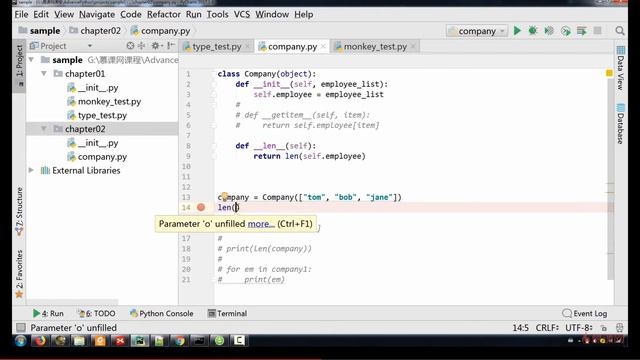
Task: Launch Firefox from the taskbar
Action: click(40, 340)
